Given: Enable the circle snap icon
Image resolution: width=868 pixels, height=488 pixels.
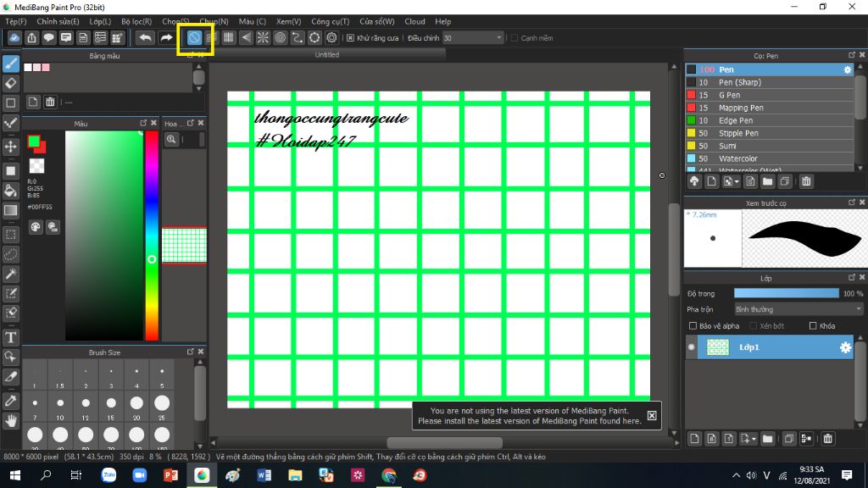Looking at the screenshot, I should (280, 37).
